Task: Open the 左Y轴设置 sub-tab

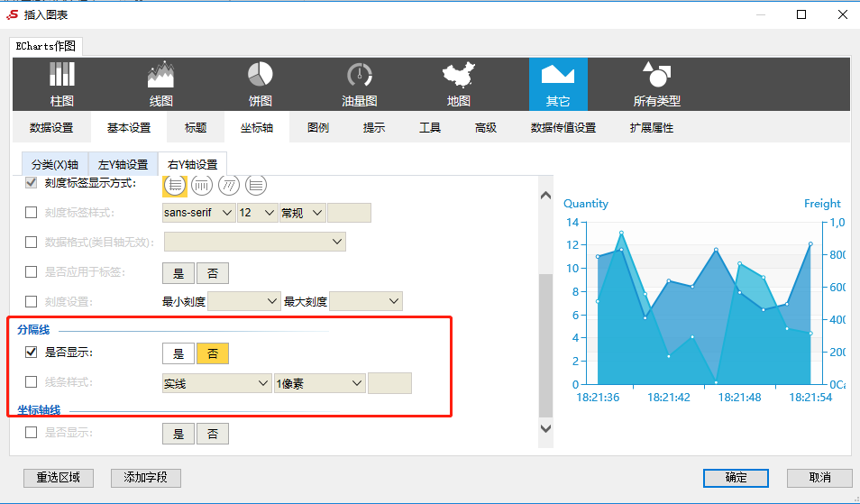Action: (x=123, y=164)
